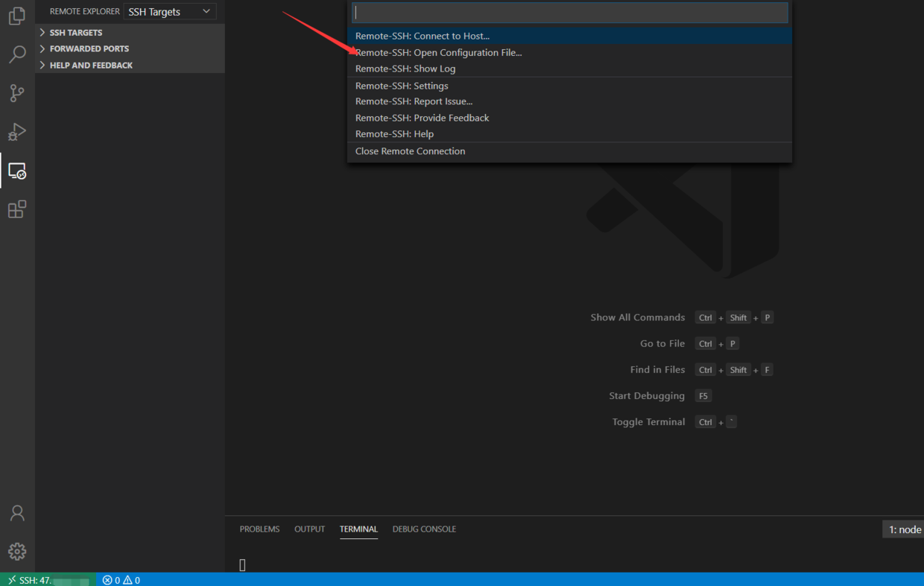
Task: Focus the command palette input box
Action: 570,12
